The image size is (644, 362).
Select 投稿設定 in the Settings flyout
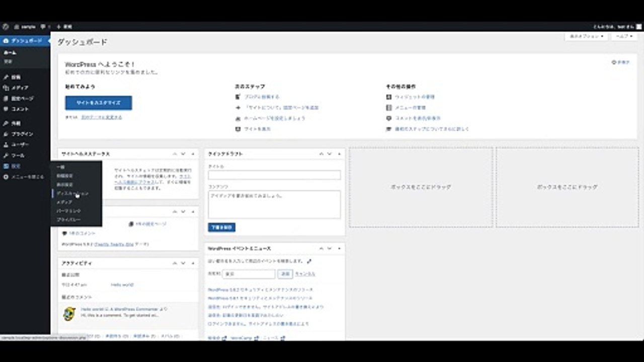click(x=64, y=176)
